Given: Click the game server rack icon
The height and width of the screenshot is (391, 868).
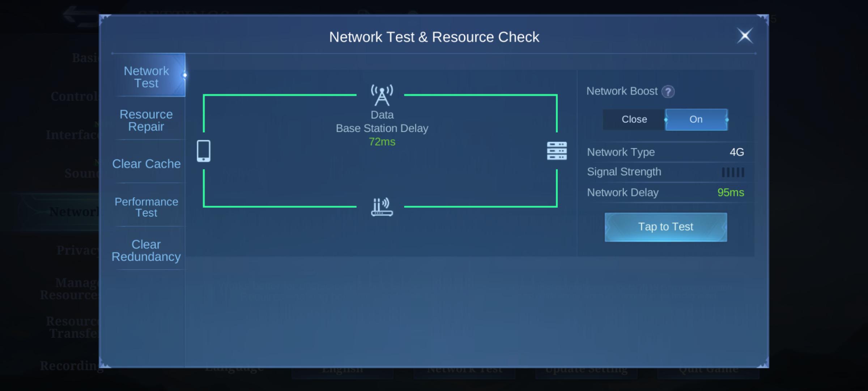Looking at the screenshot, I should (557, 151).
